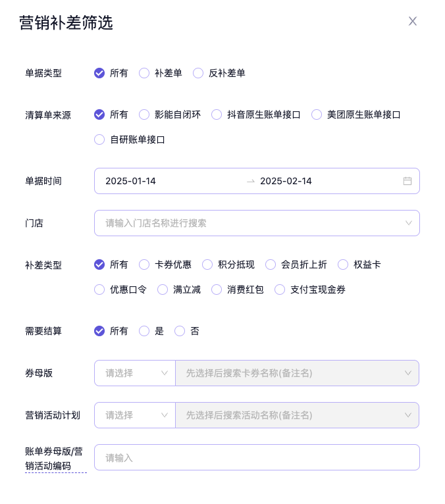Click the end date 2025-02-14
445x504 pixels.
(x=286, y=181)
